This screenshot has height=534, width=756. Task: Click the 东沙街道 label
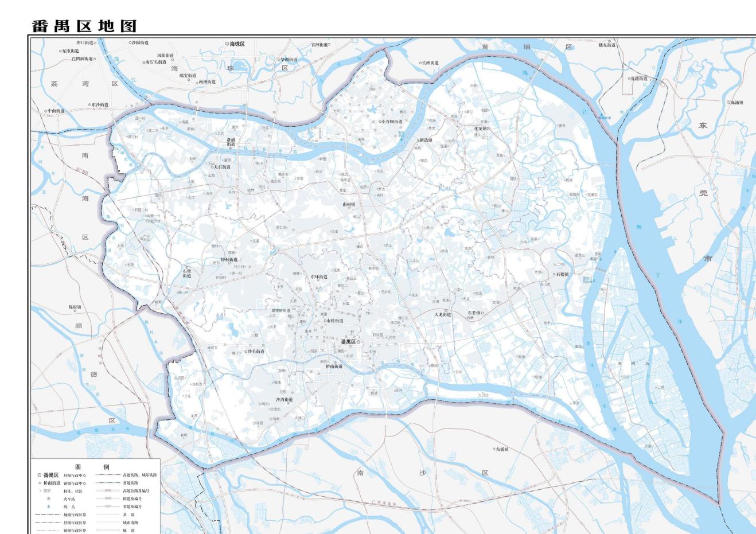(100, 105)
